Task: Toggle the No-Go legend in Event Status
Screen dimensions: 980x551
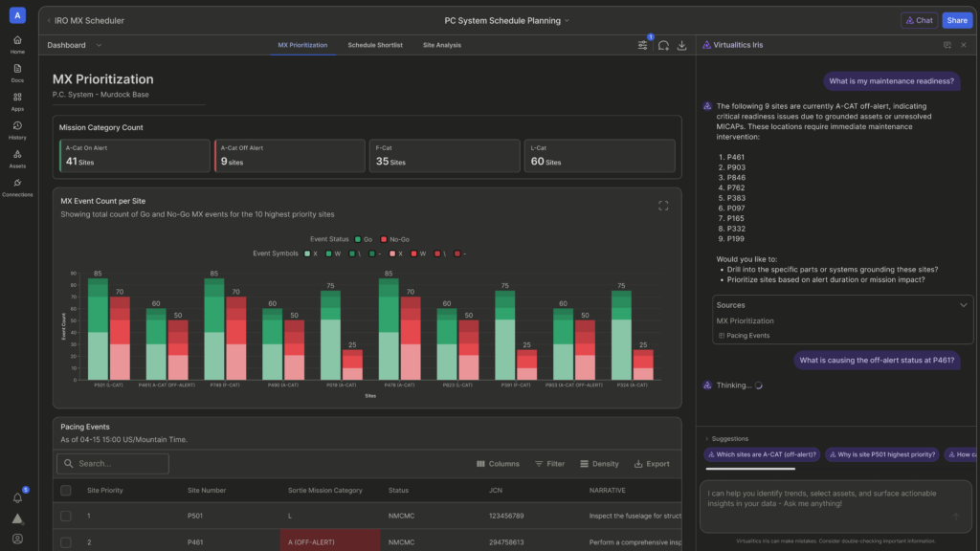Action: pyautogui.click(x=395, y=239)
